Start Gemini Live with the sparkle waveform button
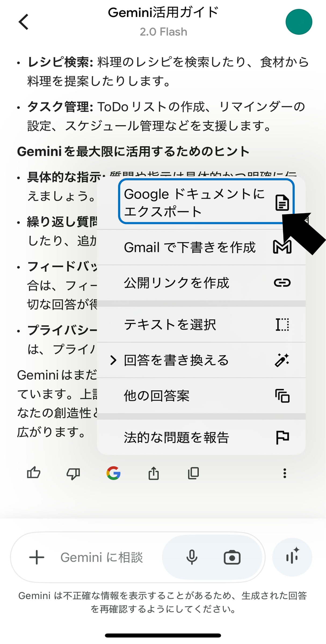The image size is (326, 644). [292, 557]
